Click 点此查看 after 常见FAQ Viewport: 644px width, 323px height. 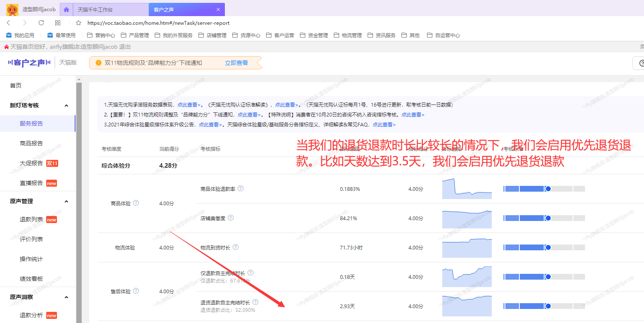384,125
